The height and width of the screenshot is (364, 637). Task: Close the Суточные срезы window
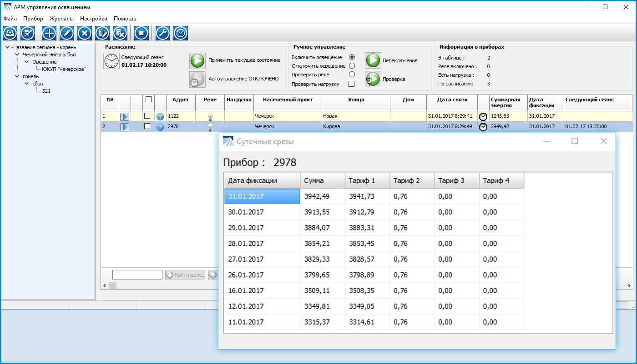coord(604,141)
